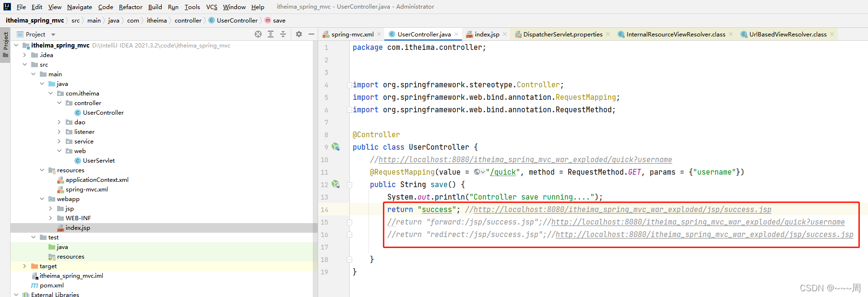Expand the target folder
868x297 pixels.
pyautogui.click(x=25, y=266)
